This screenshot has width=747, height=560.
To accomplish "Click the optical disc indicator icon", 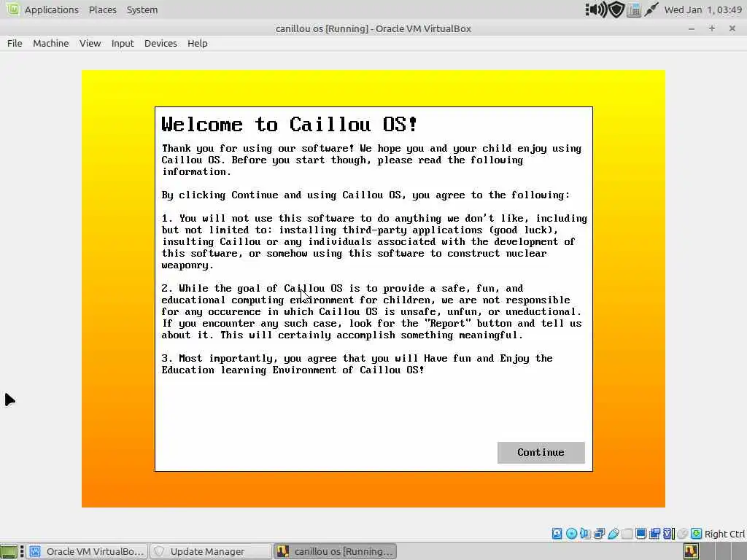I will [x=571, y=534].
